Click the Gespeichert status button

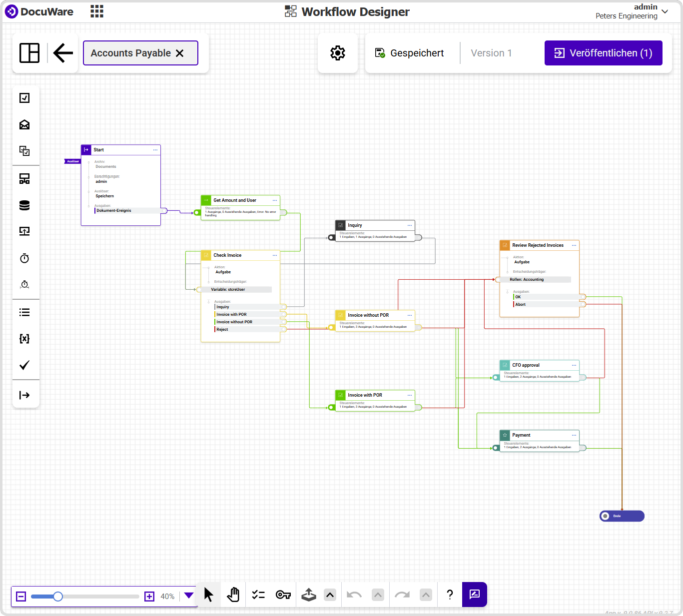(x=410, y=53)
